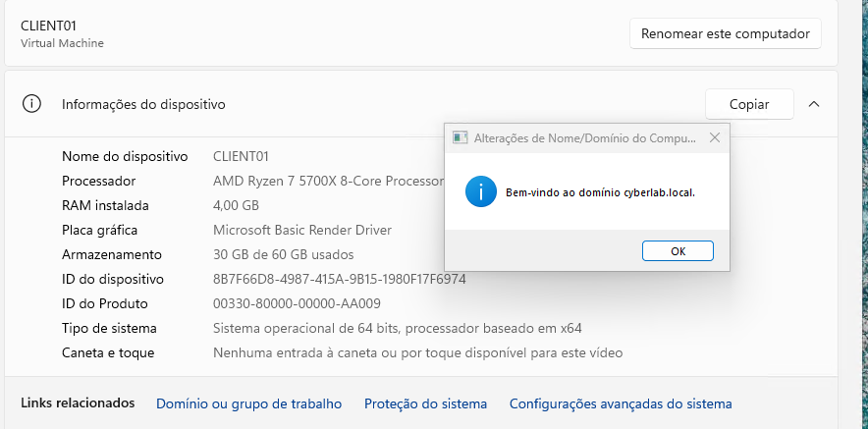Click the RAM instalada label

(x=105, y=205)
